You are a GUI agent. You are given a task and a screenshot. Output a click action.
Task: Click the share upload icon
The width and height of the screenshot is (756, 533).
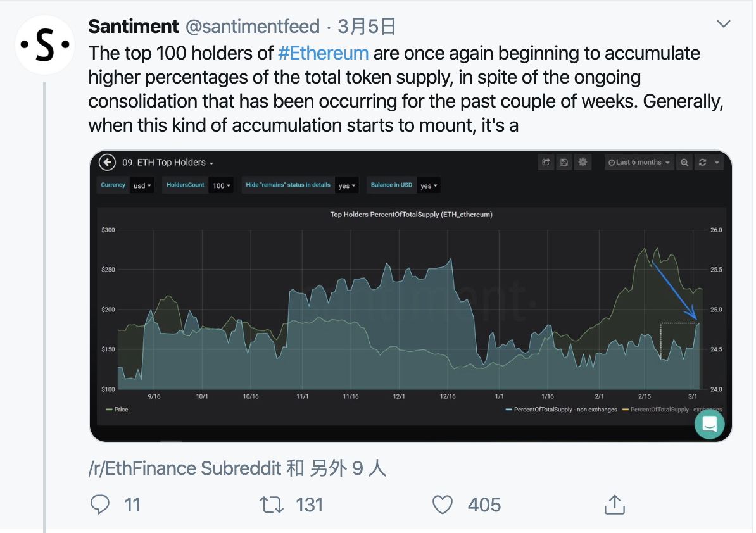coord(614,505)
